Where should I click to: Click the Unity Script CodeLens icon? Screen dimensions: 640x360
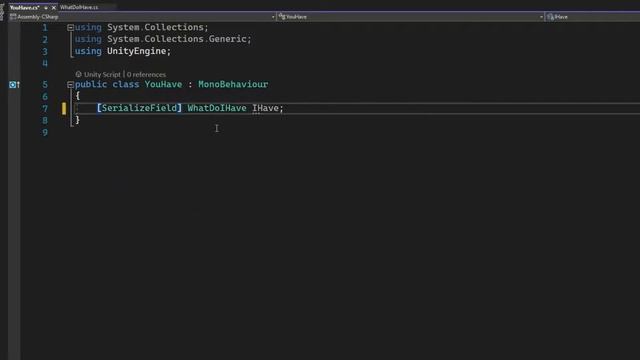tap(78, 74)
